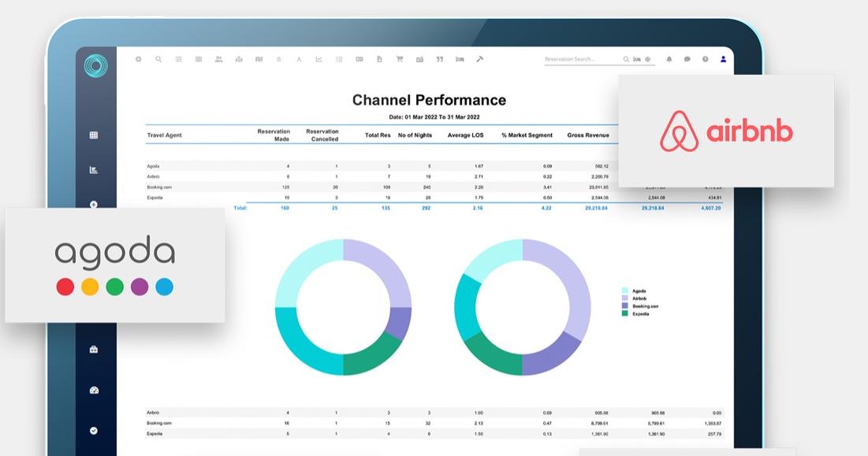868x456 pixels.
Task: Click the search magnifier icon in top toolbar
Action: click(x=158, y=59)
